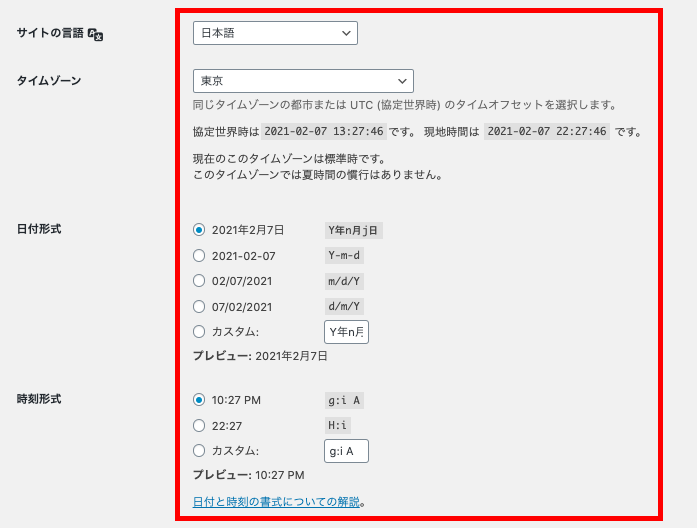Choose the 22:27 time format radio
The width and height of the screenshot is (697, 528).
(x=199, y=425)
